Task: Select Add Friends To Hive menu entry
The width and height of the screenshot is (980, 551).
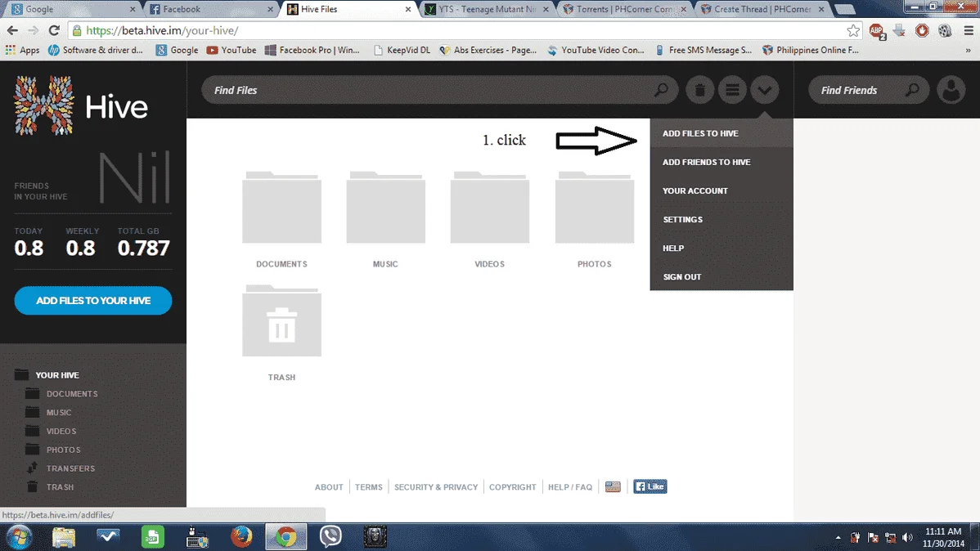Action: point(722,162)
